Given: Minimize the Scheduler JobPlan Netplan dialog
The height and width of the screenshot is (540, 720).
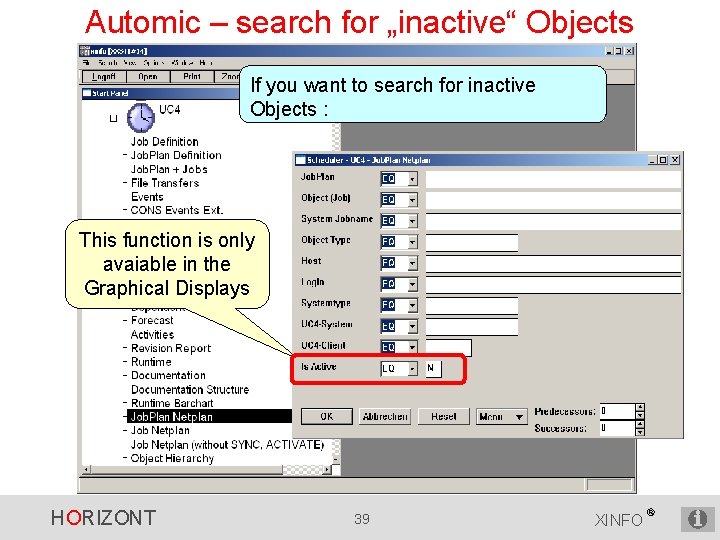Looking at the screenshot, I should coord(653,160).
